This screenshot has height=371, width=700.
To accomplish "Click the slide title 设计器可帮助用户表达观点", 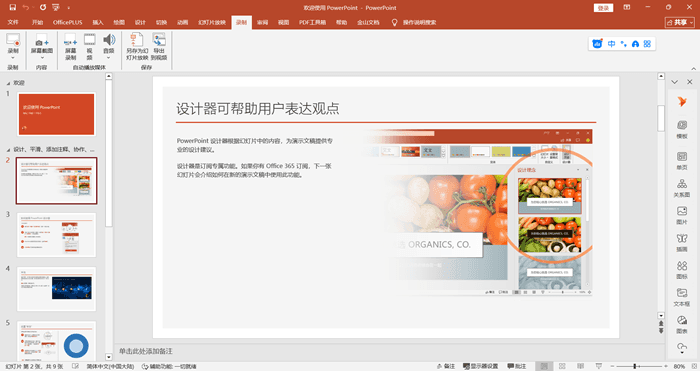I will click(258, 108).
